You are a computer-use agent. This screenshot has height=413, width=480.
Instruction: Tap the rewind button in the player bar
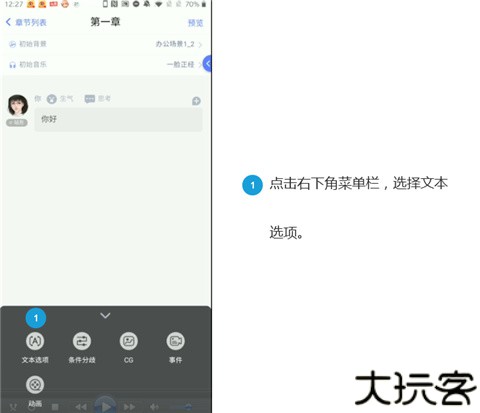(81, 407)
